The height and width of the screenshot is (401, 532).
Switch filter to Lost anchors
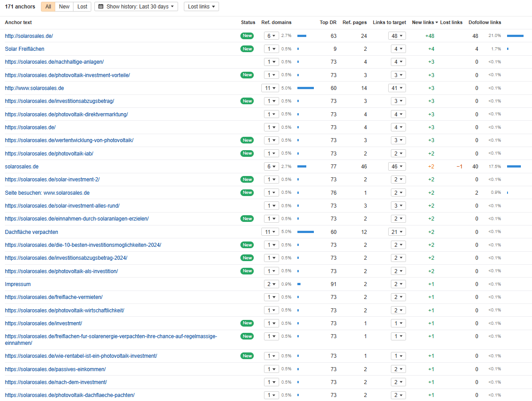(82, 7)
